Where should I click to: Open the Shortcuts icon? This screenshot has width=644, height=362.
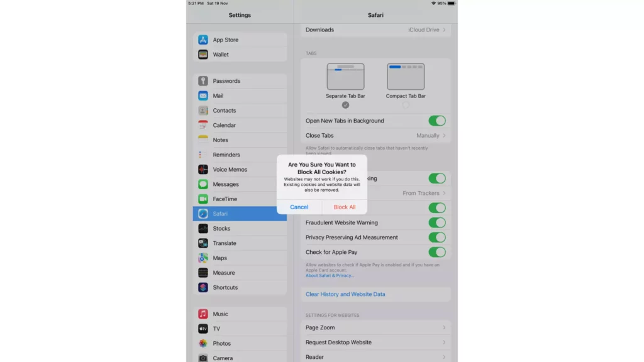coord(203,288)
